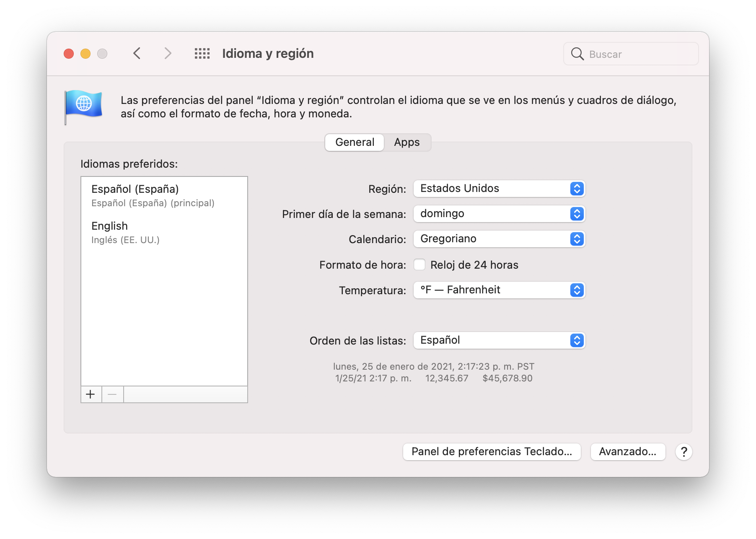Minimize window with the yellow button
The height and width of the screenshot is (539, 756).
click(x=85, y=54)
